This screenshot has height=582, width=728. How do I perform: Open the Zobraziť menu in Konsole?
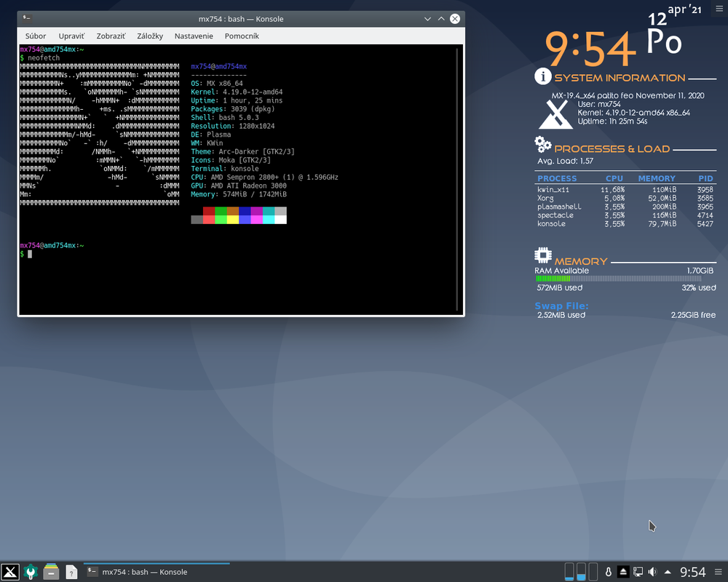click(x=111, y=36)
